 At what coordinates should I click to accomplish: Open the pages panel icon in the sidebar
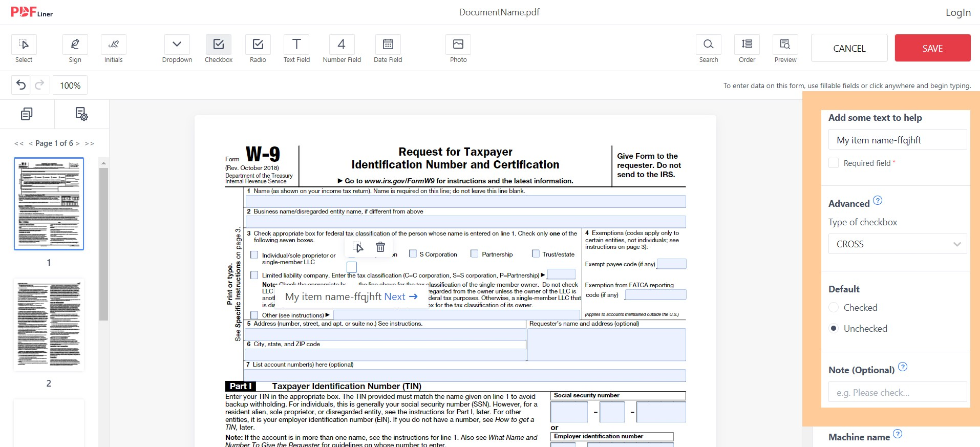[x=27, y=114]
